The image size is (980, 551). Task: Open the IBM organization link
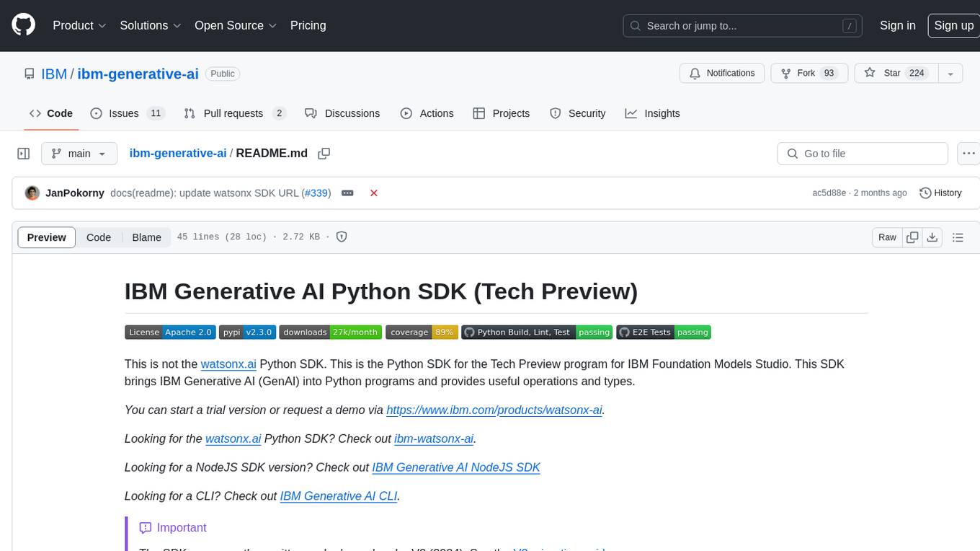[54, 74]
